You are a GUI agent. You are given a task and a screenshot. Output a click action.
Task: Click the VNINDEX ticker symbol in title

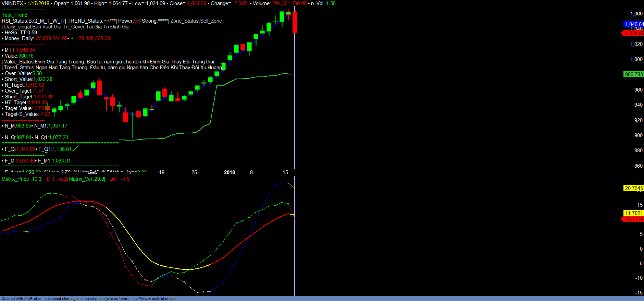coord(12,3)
